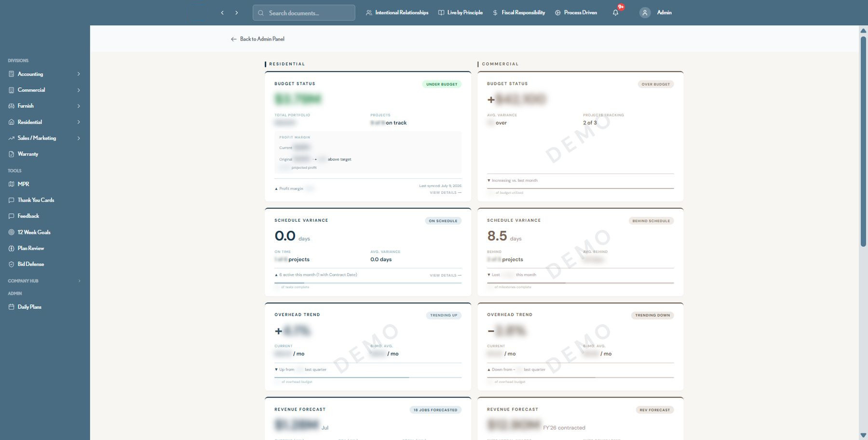Click the Warranty document icon
Screen dimensions: 868x440
[x=12, y=154]
